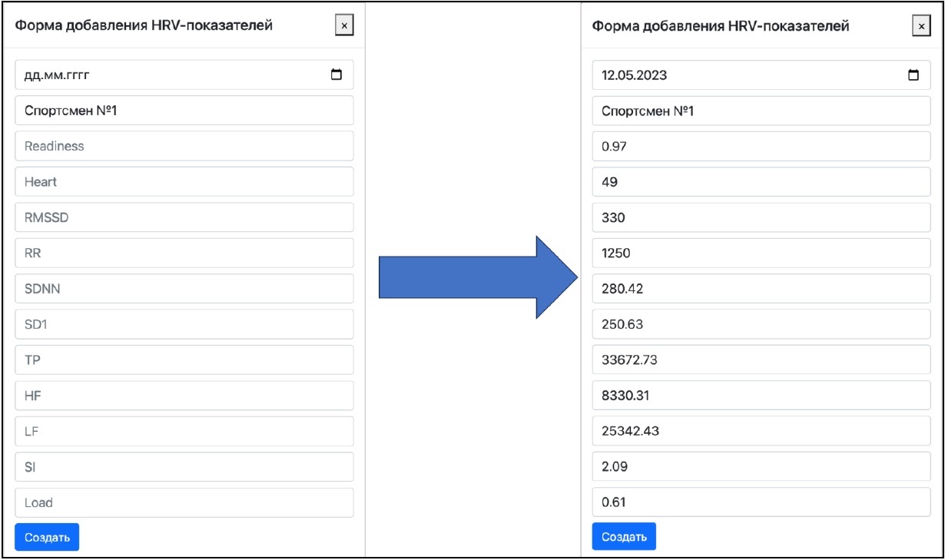Click the empty Readiness input field
The height and width of the screenshot is (560, 945).
184,146
